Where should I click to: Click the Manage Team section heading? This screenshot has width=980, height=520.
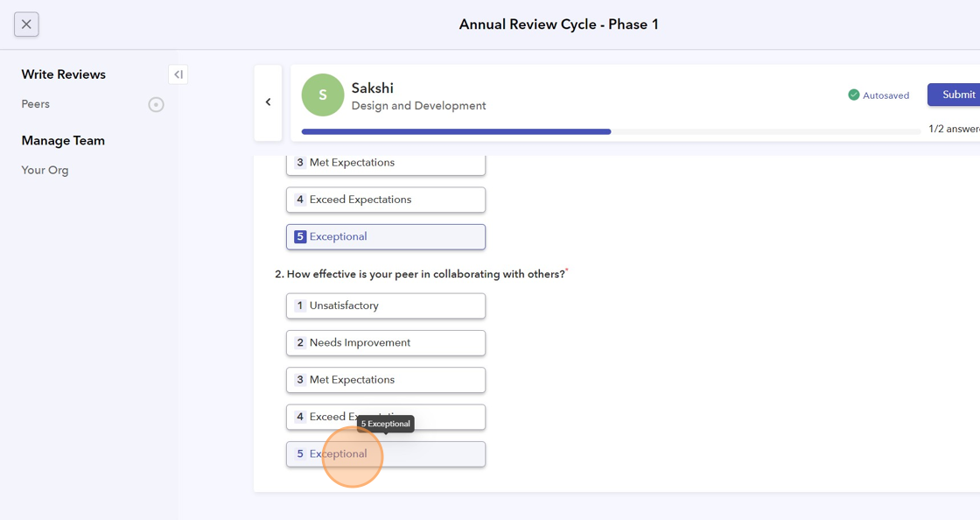tap(63, 140)
